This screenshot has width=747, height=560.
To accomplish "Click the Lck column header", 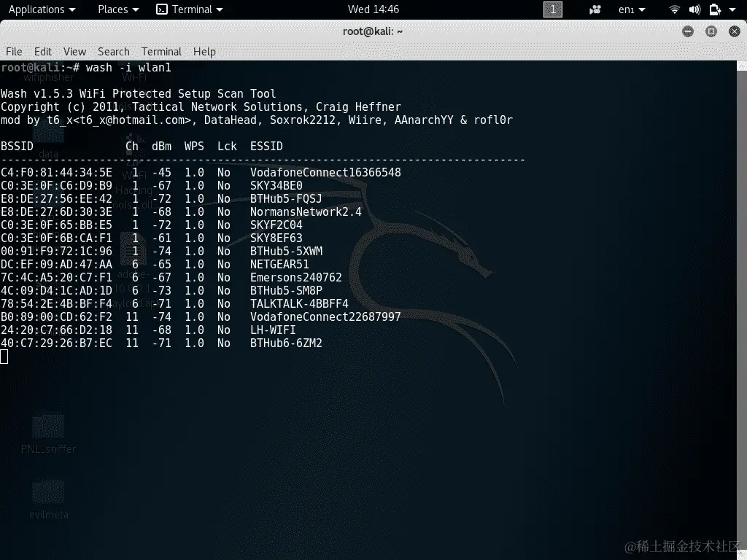I will pos(227,146).
